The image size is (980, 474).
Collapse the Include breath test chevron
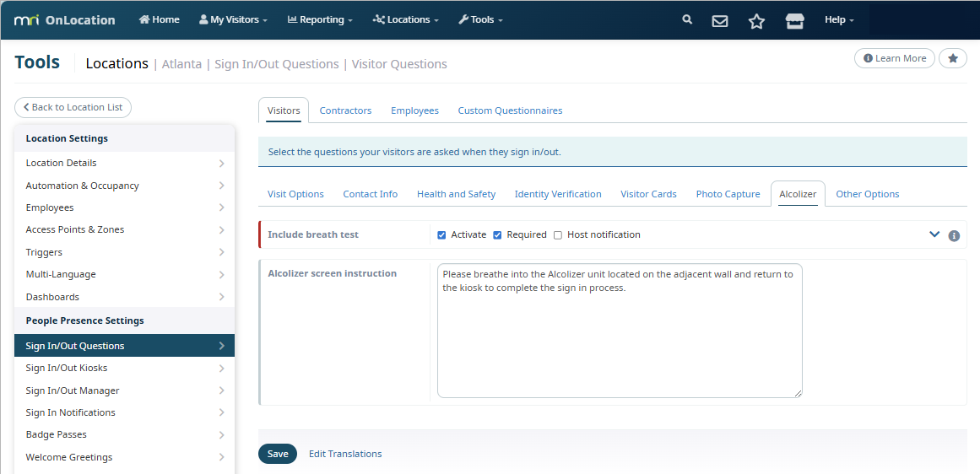934,234
